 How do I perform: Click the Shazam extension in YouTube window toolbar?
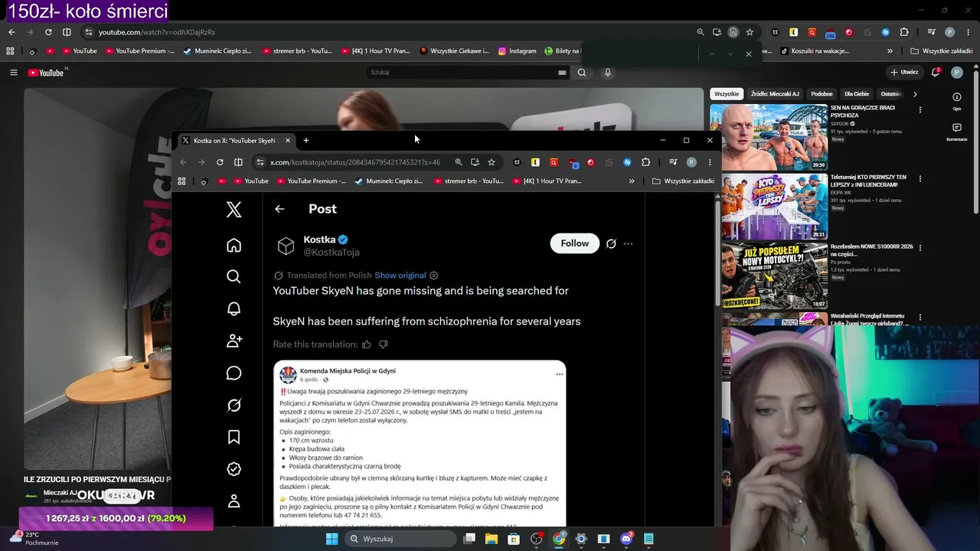pyautogui.click(x=886, y=32)
